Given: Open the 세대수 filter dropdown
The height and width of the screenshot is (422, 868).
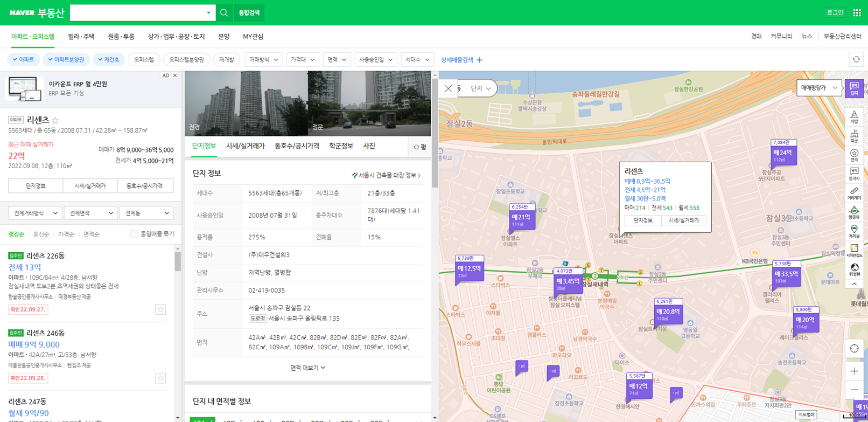Looking at the screenshot, I should tap(417, 60).
